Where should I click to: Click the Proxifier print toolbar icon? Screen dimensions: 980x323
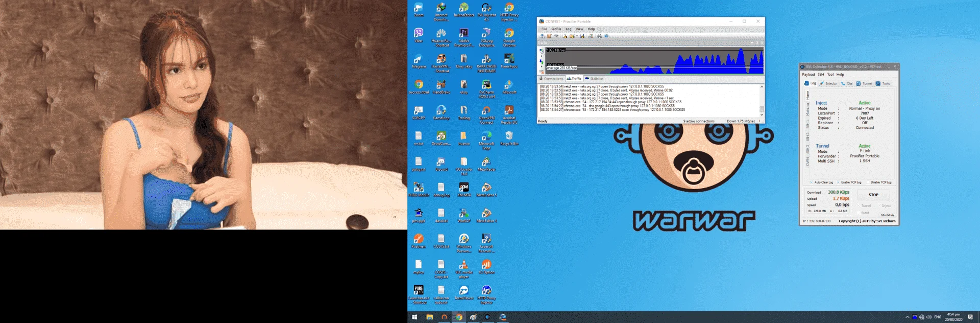[600, 36]
